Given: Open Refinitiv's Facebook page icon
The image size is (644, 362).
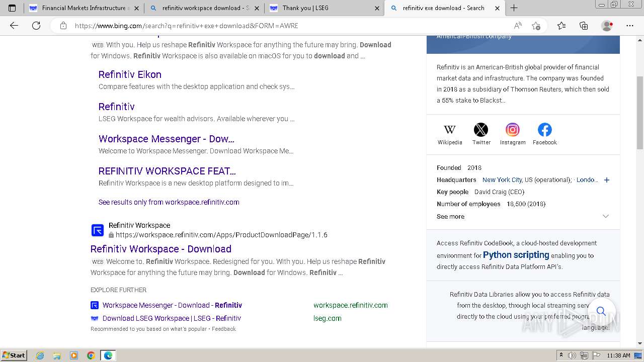Looking at the screenshot, I should click(545, 130).
